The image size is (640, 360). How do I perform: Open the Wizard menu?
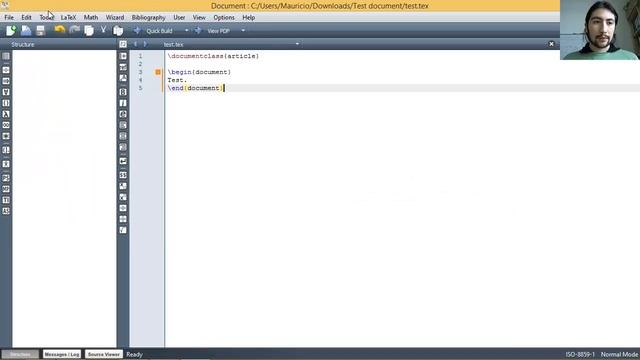pyautogui.click(x=115, y=18)
